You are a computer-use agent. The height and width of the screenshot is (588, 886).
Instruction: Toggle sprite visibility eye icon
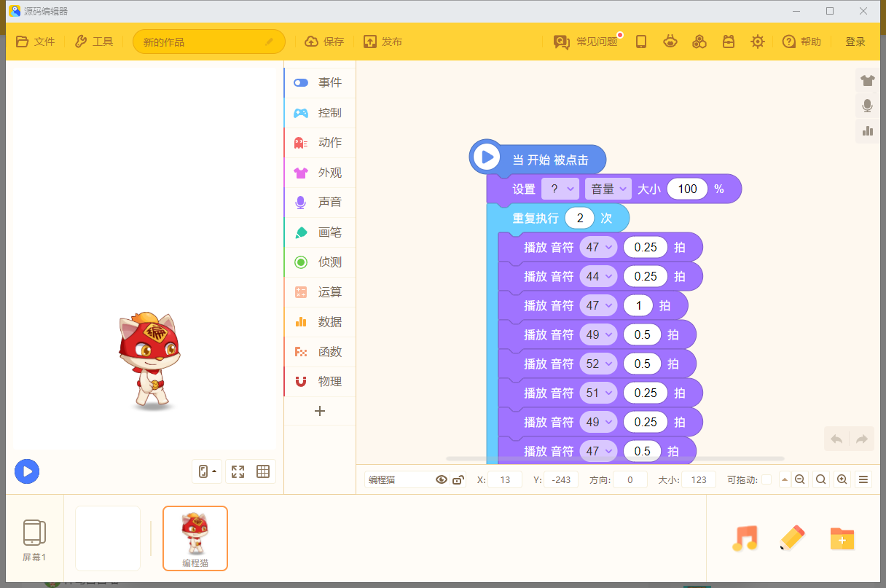(441, 479)
